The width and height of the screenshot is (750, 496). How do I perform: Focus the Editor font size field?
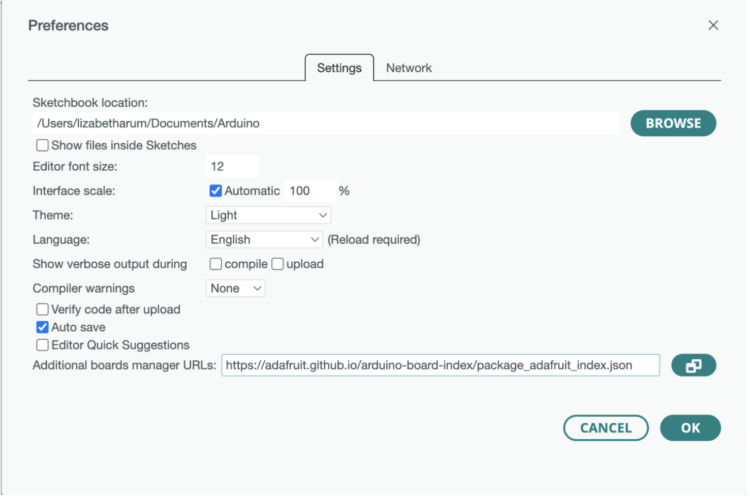pyautogui.click(x=232, y=166)
